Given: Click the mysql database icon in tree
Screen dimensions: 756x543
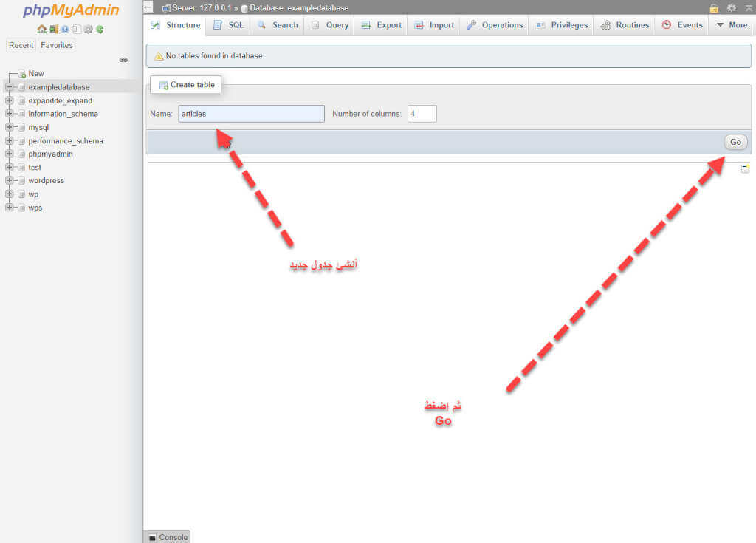Looking at the screenshot, I should (x=21, y=127).
